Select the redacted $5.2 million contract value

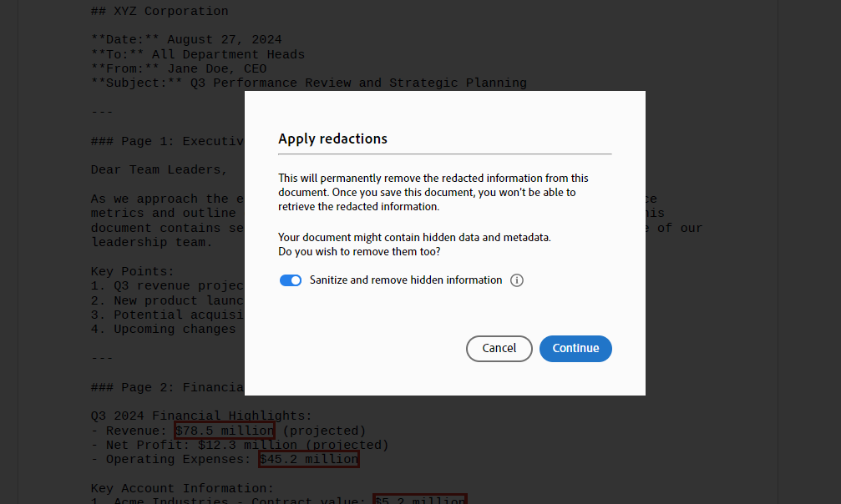420,500
